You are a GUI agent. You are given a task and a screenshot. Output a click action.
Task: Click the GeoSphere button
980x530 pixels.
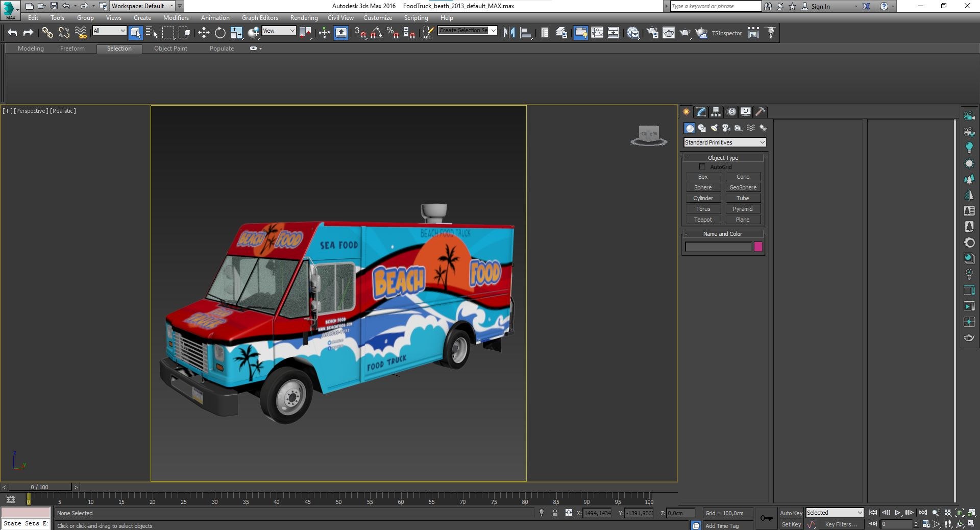[x=743, y=187]
